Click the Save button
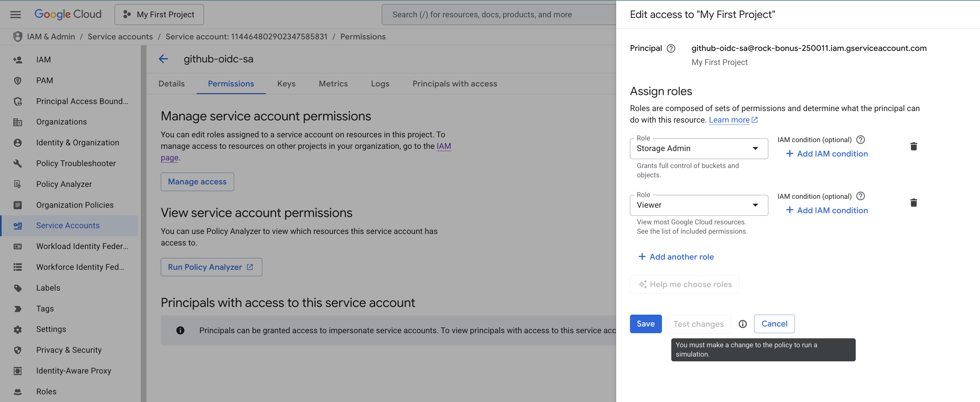This screenshot has width=980, height=402. click(646, 324)
